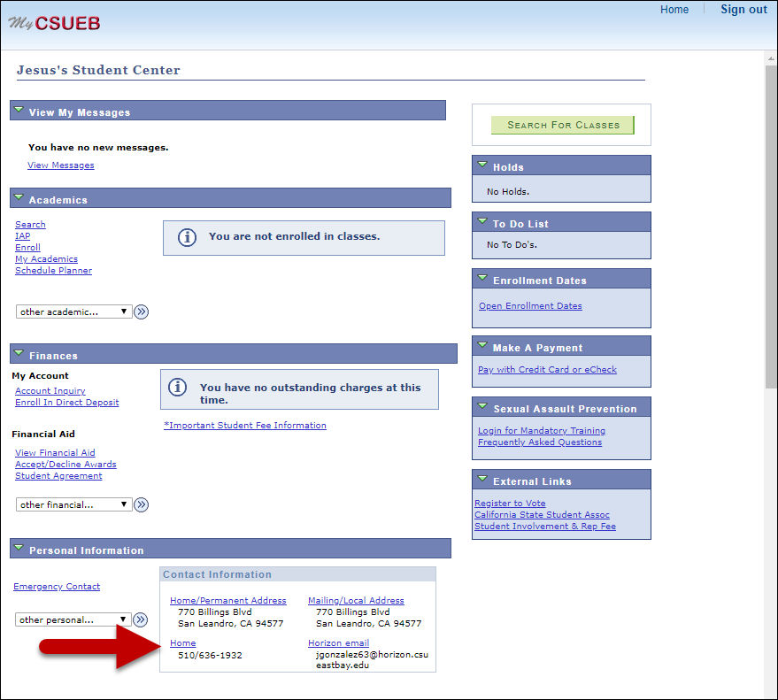The height and width of the screenshot is (700, 778).
Task: Open the other academic dropdown
Action: click(x=74, y=312)
